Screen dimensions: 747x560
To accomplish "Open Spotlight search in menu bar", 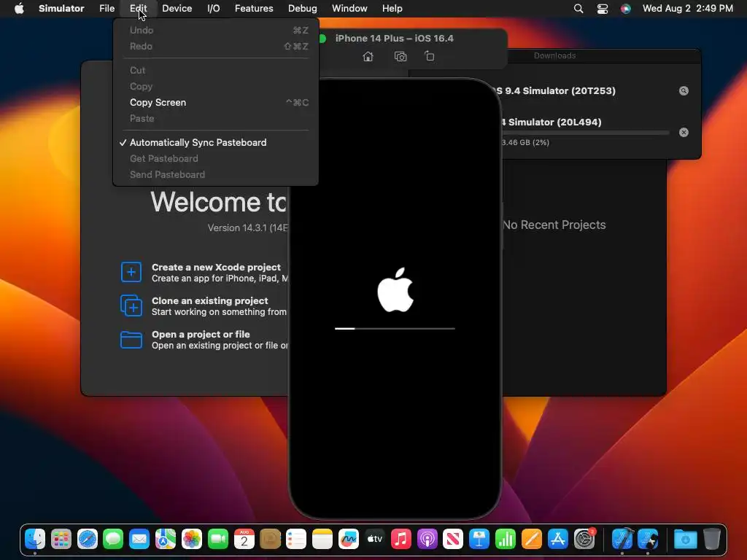I will click(x=578, y=9).
